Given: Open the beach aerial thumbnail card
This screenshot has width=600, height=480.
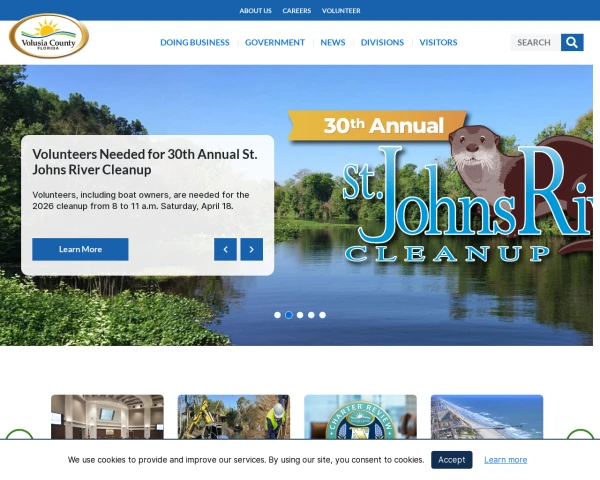Looking at the screenshot, I should point(487,417).
